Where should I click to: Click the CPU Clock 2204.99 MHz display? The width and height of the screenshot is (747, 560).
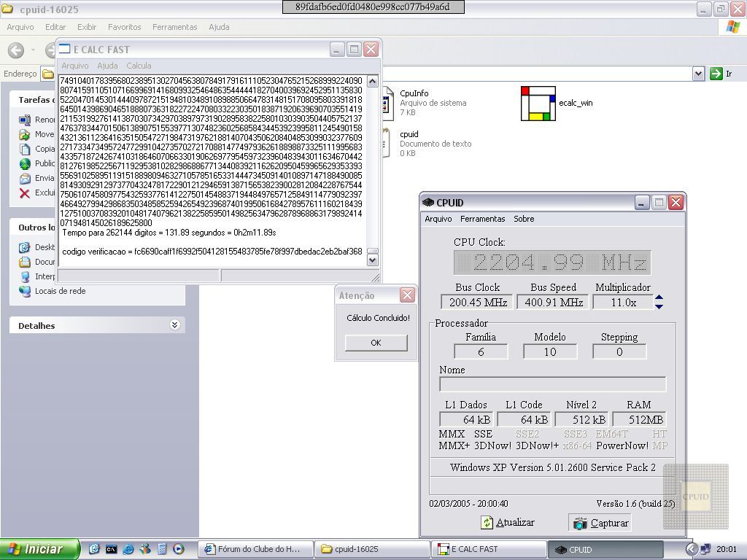click(x=552, y=262)
